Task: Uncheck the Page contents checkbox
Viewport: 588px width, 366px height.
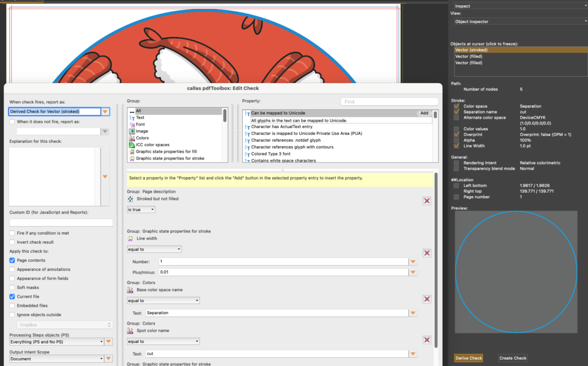Action: (x=12, y=260)
